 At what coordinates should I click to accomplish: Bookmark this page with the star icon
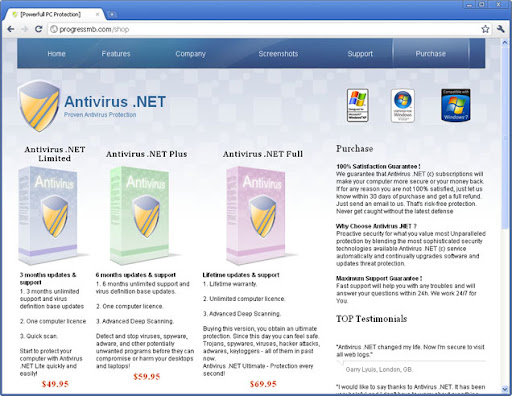(x=485, y=29)
